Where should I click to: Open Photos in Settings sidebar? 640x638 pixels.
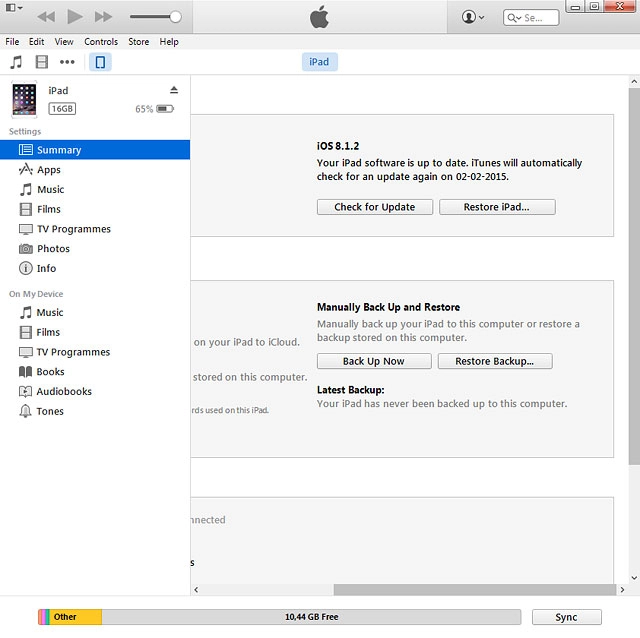tap(95, 249)
